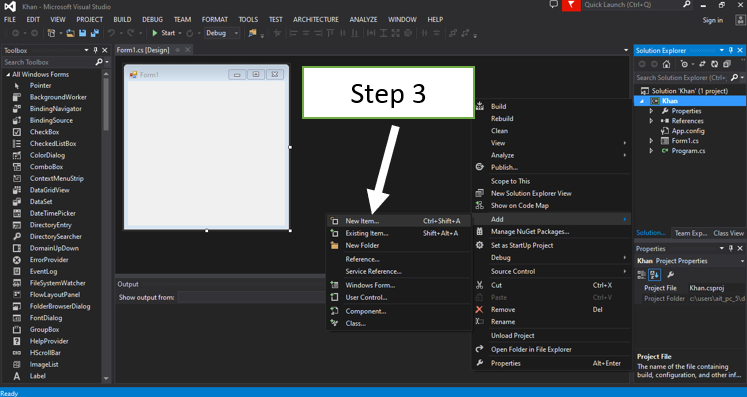Expand the References node arrow

[x=651, y=121]
